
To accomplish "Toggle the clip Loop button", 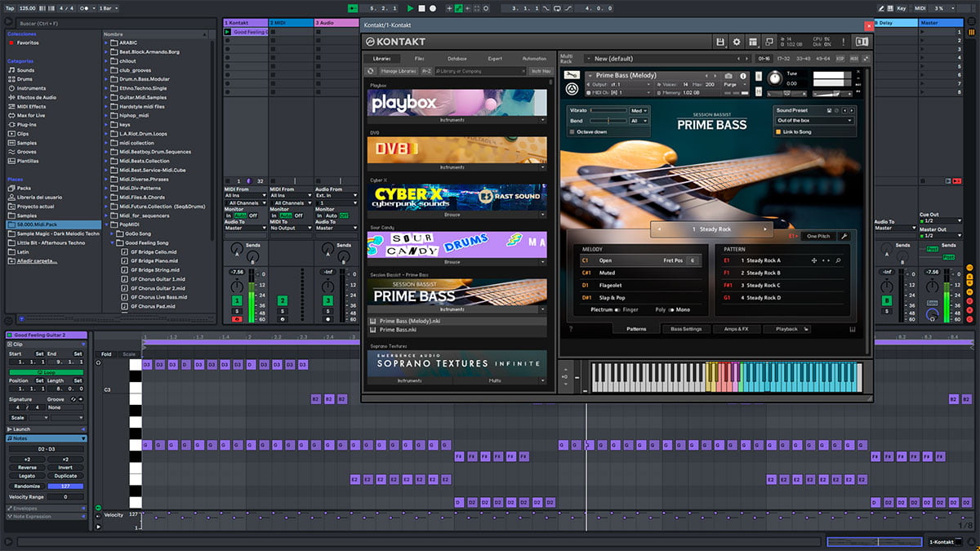I will [46, 372].
